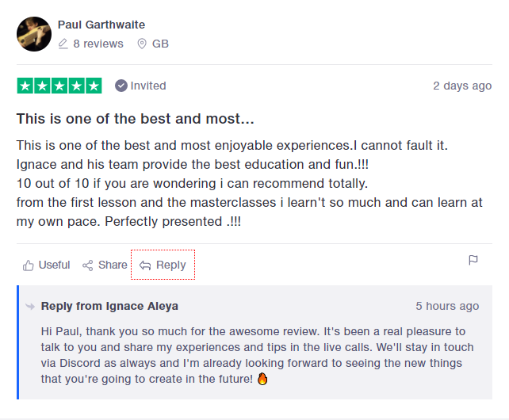Click the location pin icon
Viewport: 509px width, 420px height.
[x=142, y=44]
